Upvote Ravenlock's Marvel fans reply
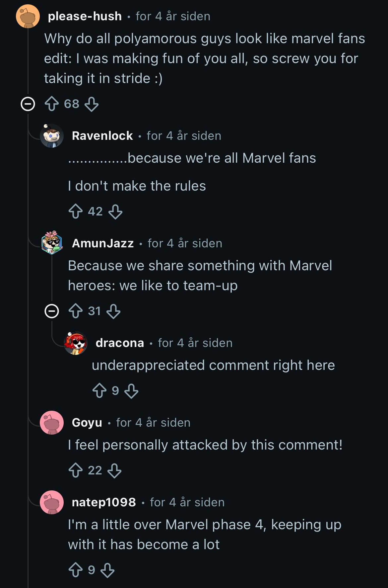This screenshot has width=388, height=588. 75,211
